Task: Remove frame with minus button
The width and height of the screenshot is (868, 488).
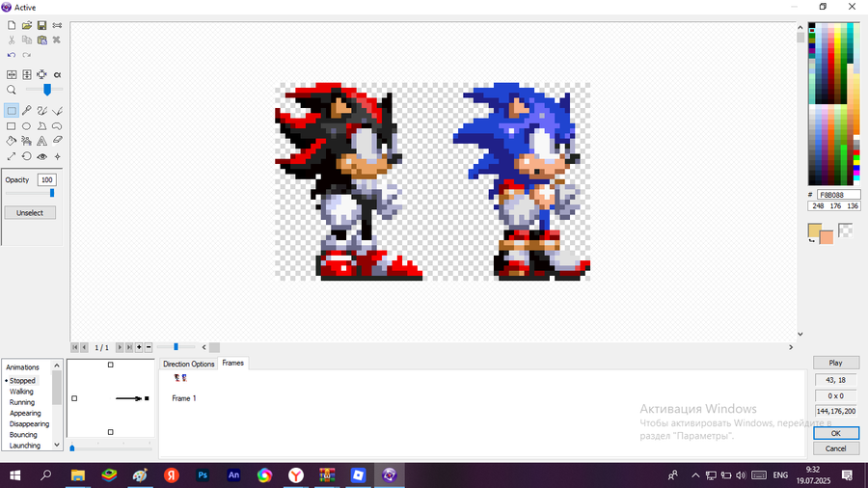Action: point(149,347)
